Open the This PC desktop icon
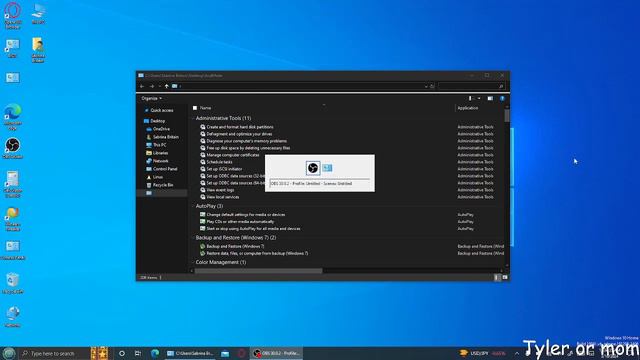640x360 pixels. (38, 13)
